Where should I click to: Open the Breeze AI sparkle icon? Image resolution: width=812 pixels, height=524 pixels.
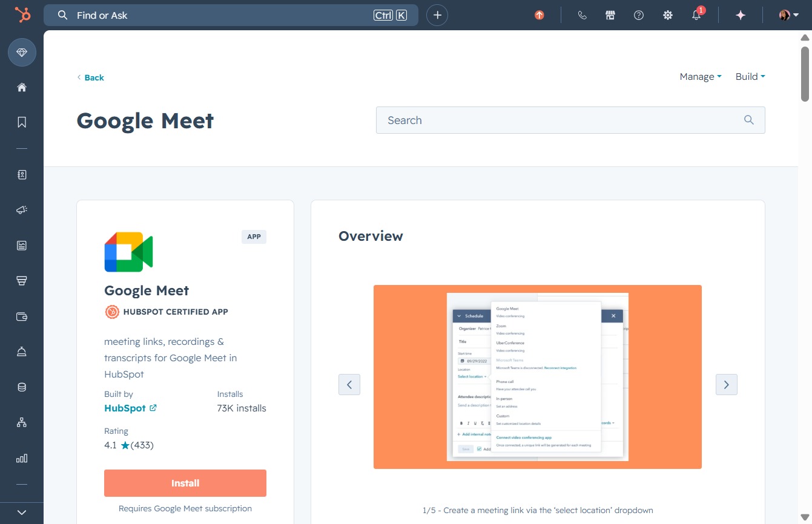pos(741,15)
